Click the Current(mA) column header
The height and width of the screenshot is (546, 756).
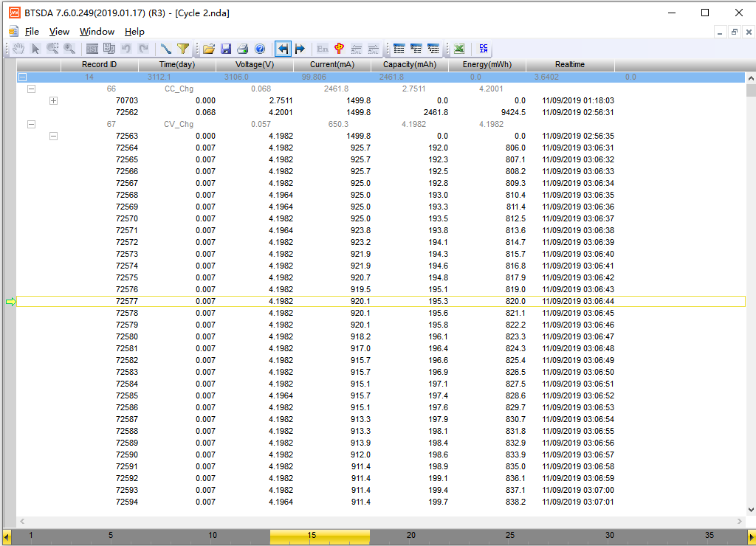332,65
